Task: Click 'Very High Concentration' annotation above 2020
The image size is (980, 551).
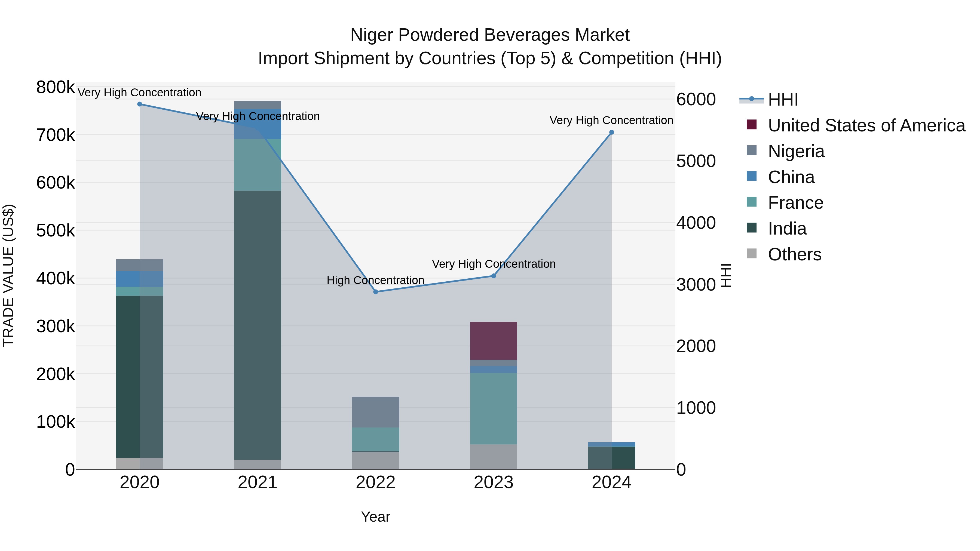Action: click(140, 93)
